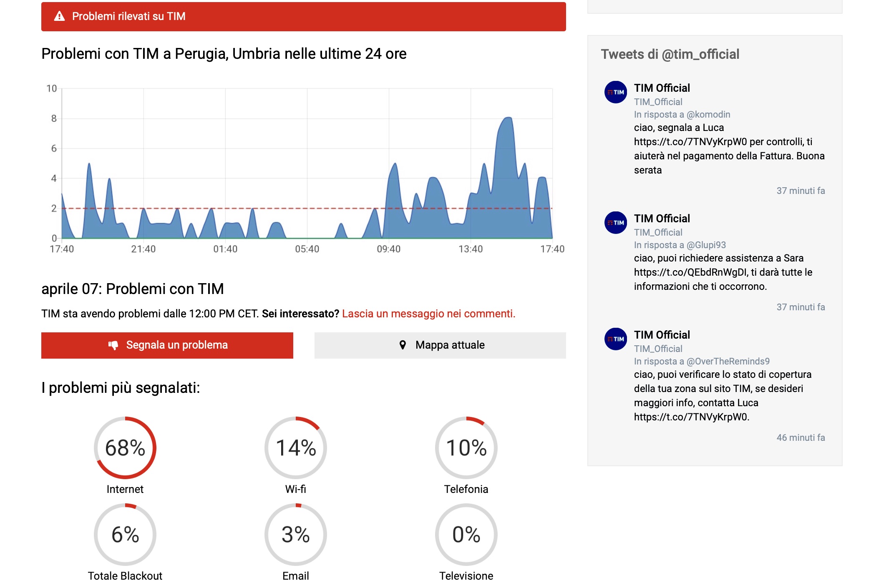
Task: Click the warning triangle icon in red banner
Action: click(x=60, y=16)
